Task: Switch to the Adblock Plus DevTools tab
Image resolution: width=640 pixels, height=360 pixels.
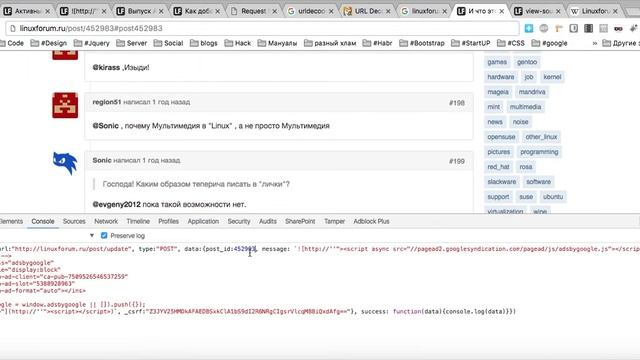Action: pos(371,221)
